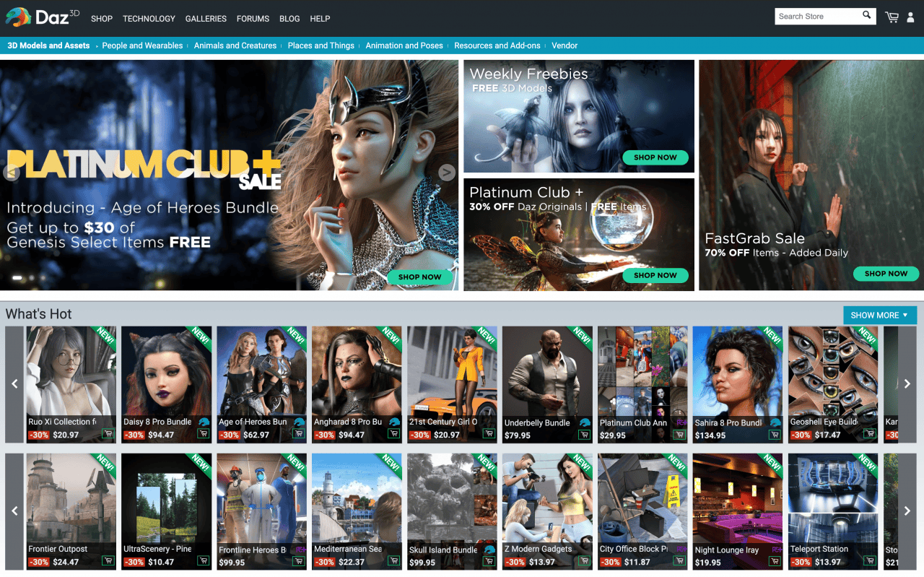Add Underbelly Bundle to cart

(x=584, y=435)
